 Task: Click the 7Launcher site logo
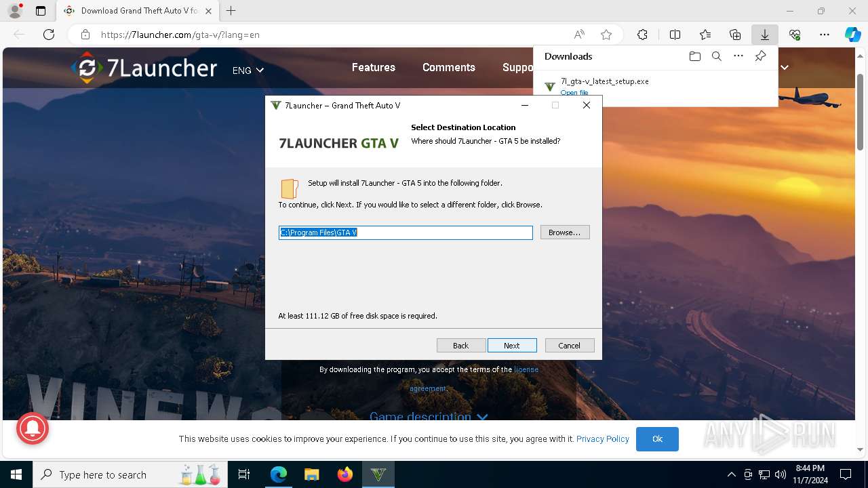tap(144, 68)
